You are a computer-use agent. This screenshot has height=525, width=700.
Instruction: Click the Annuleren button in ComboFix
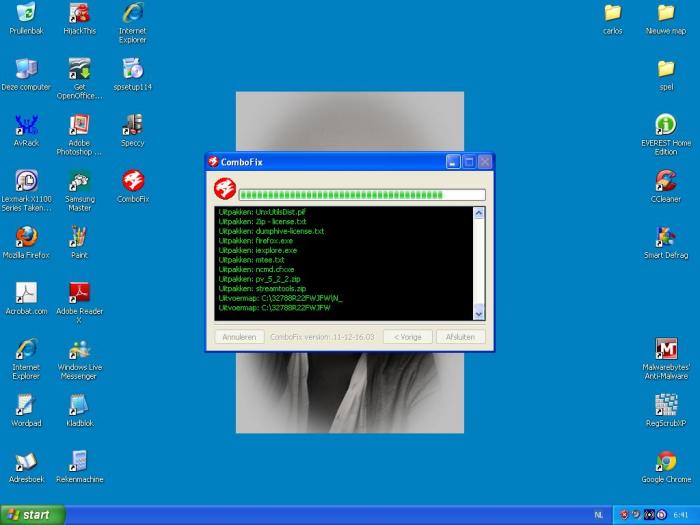coord(239,337)
